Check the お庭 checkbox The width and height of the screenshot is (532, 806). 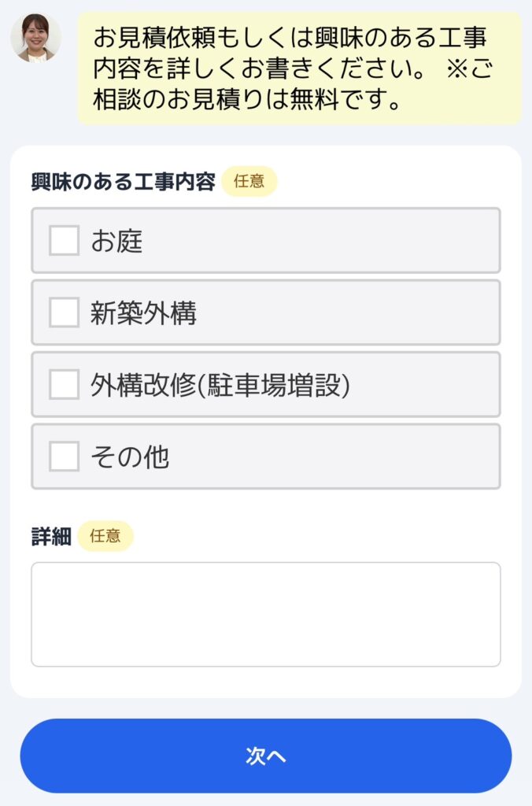tap(64, 240)
